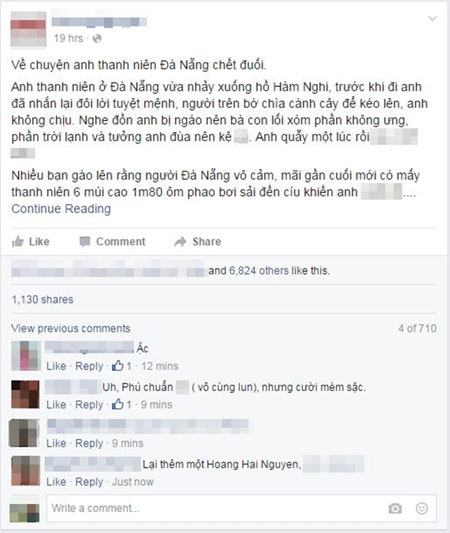Expand View previous comments
The height and width of the screenshot is (533, 450).
click(71, 328)
